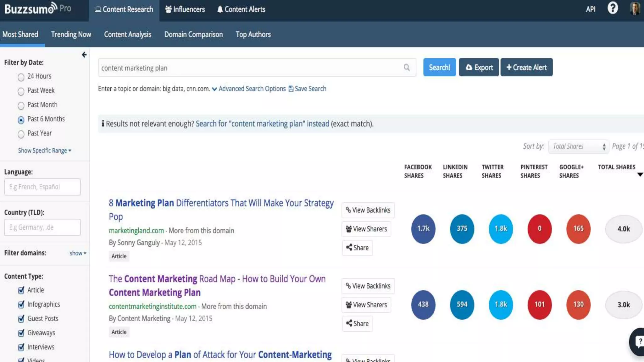Viewport: 644px width, 362px height.
Task: Open the Influencers menu item
Action: coord(185,9)
